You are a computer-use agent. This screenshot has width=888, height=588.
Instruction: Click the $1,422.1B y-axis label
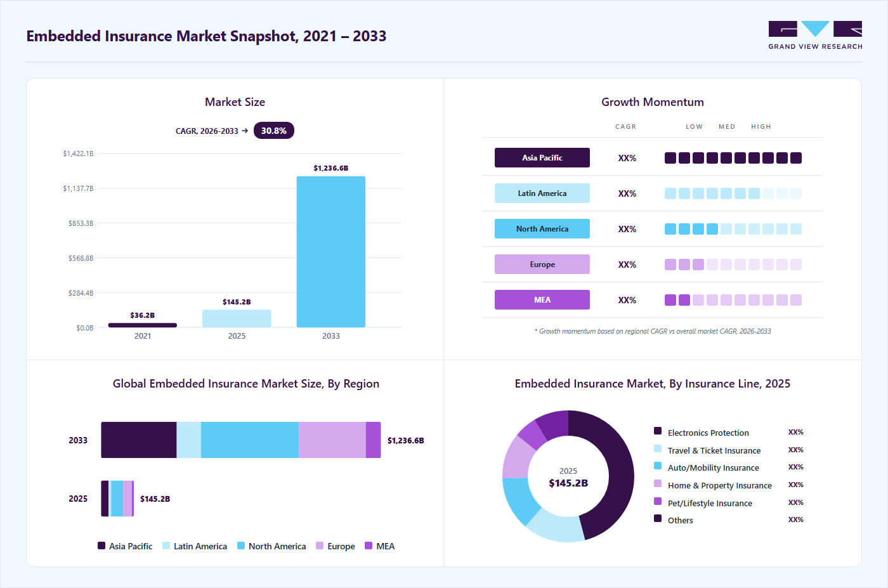tap(78, 154)
